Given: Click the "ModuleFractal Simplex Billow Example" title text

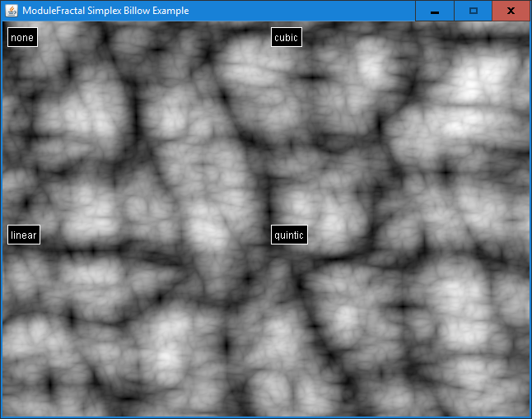Looking at the screenshot, I should click(105, 11).
